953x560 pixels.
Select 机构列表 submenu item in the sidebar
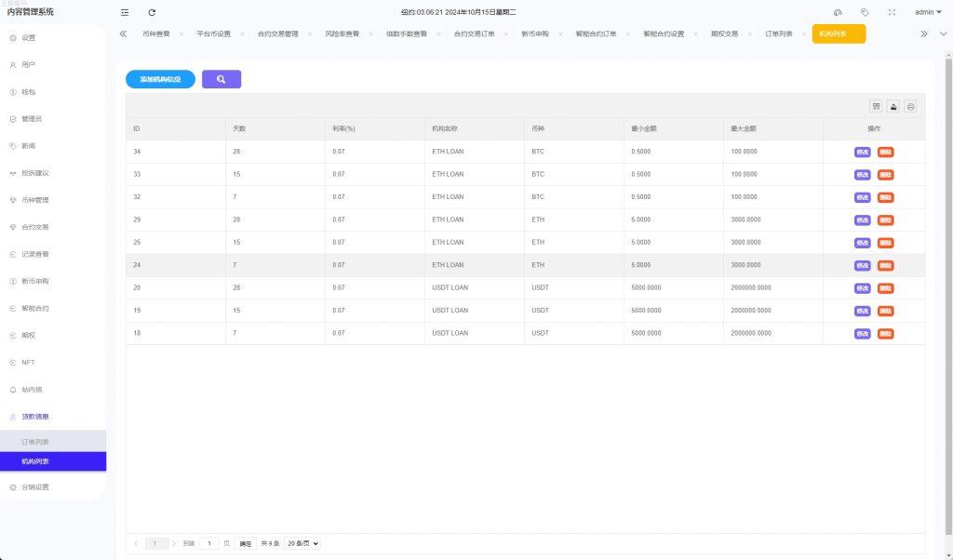pyautogui.click(x=53, y=461)
